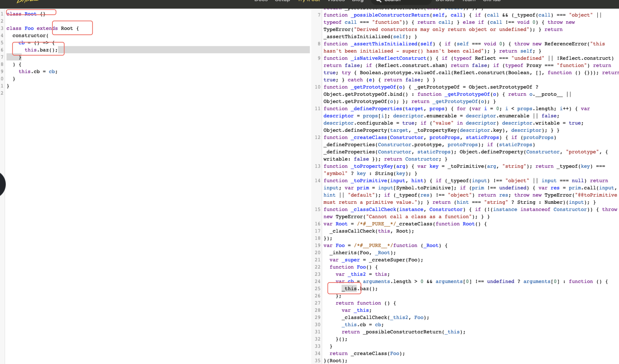The height and width of the screenshot is (364, 619).
Task: Click '_classCallCheck(_this2, Foo);' in the output
Action: (x=385, y=317)
